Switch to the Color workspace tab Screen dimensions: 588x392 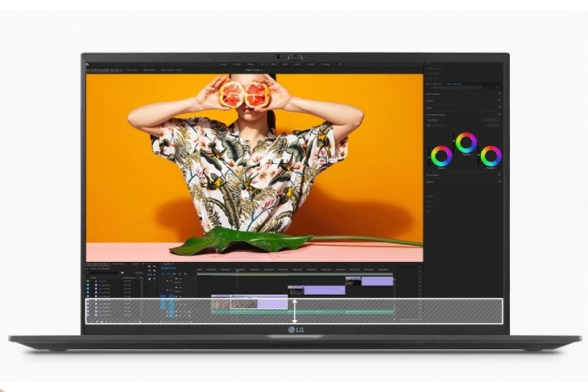click(x=261, y=64)
